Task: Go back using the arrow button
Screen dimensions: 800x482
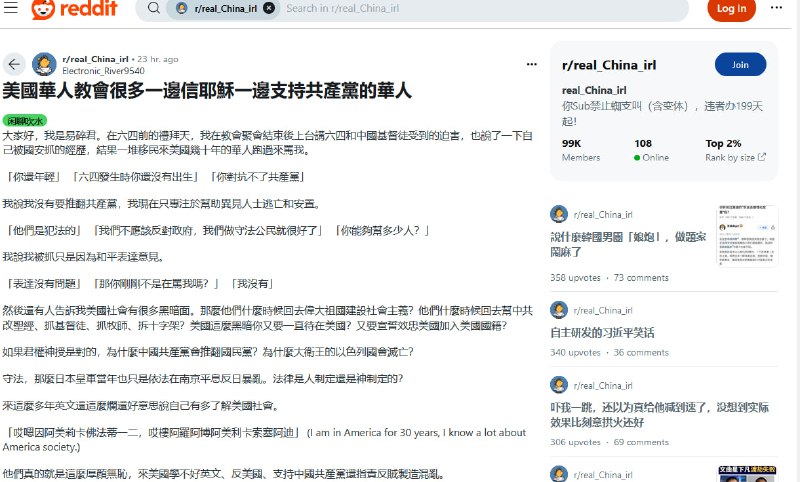Action: [x=14, y=64]
